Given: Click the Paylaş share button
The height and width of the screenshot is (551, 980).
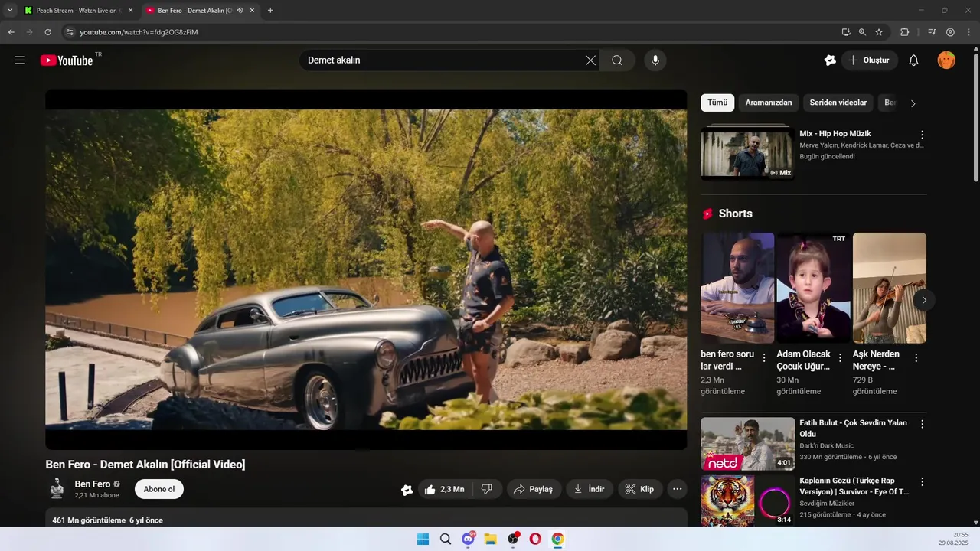Looking at the screenshot, I should point(534,489).
